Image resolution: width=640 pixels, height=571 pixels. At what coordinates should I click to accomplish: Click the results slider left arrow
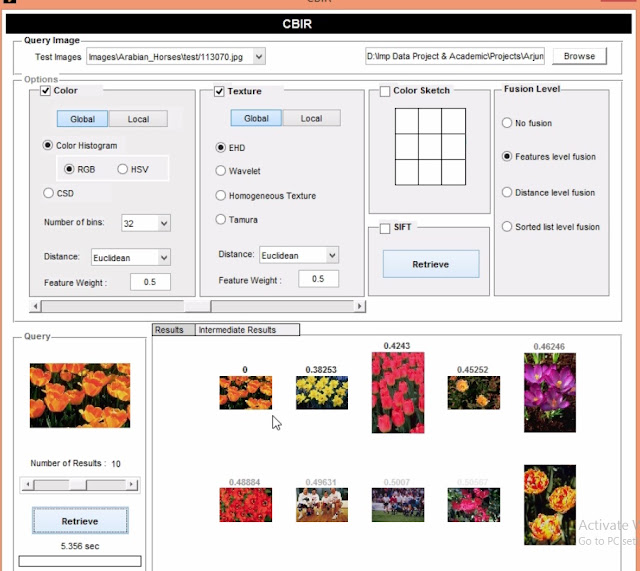click(27, 485)
